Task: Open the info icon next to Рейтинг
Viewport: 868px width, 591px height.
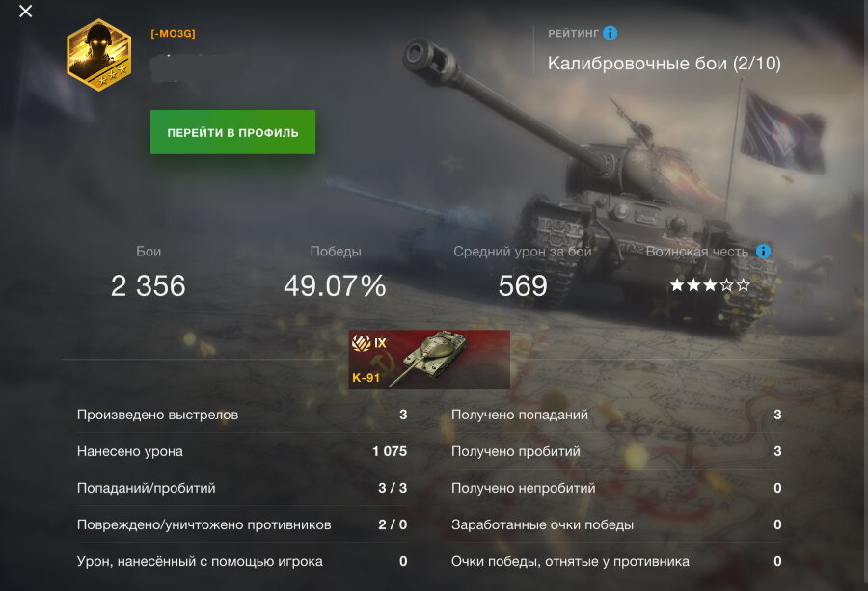Action: point(610,33)
